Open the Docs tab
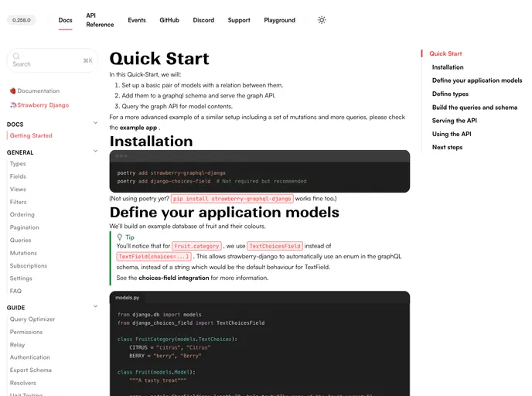The image size is (532, 396). click(65, 20)
